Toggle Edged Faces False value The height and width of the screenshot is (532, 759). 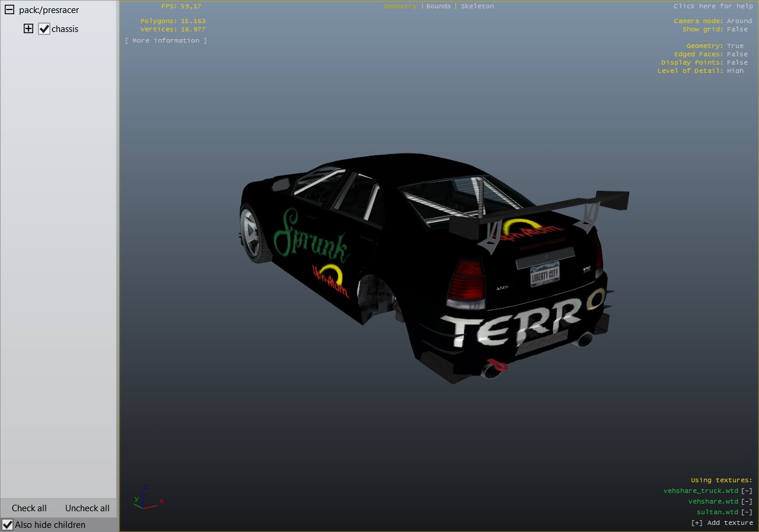coord(738,54)
